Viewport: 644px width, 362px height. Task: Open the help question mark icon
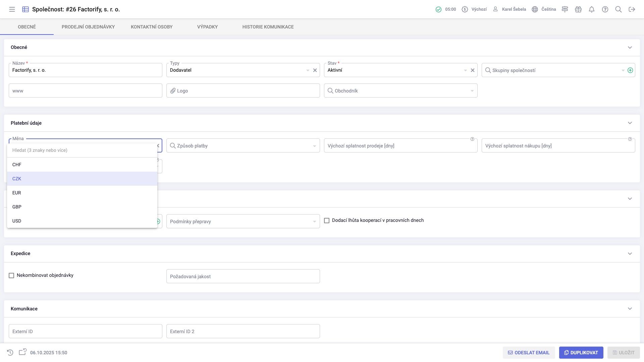605,9
